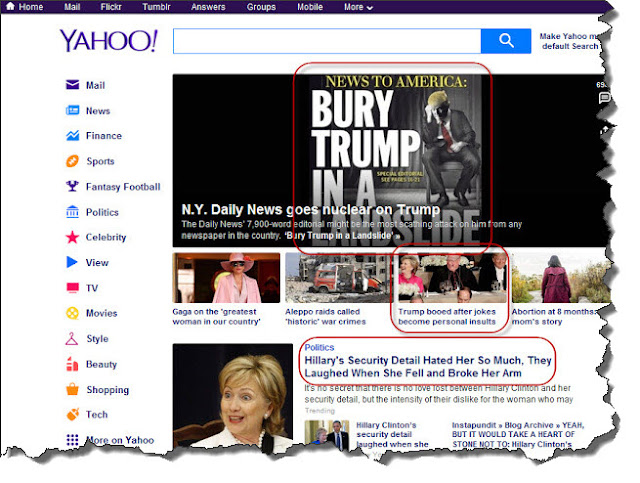Click the Bury Trump newspaper cover image
The image size is (640, 483).
395,160
